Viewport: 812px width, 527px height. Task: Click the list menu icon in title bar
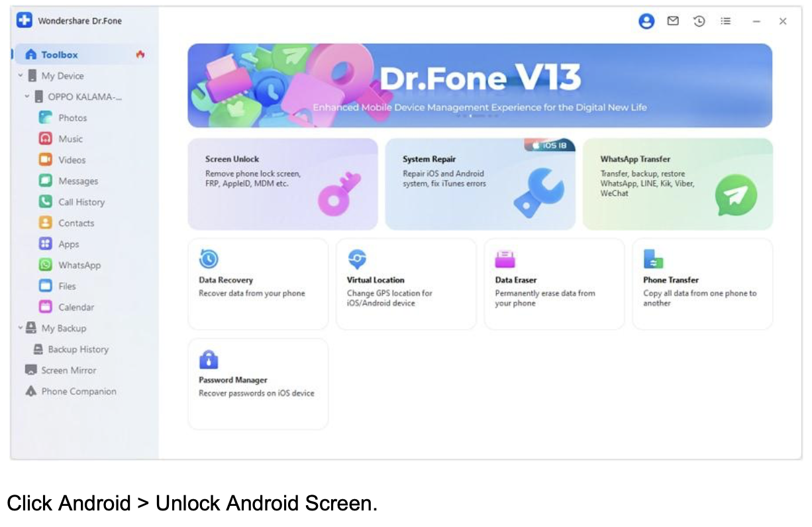coord(725,21)
